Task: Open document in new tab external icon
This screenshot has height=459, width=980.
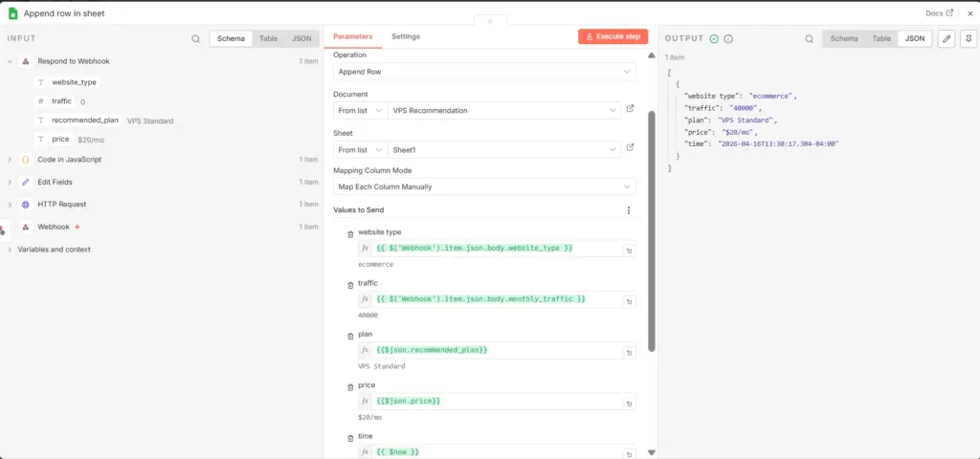Action: pyautogui.click(x=630, y=109)
